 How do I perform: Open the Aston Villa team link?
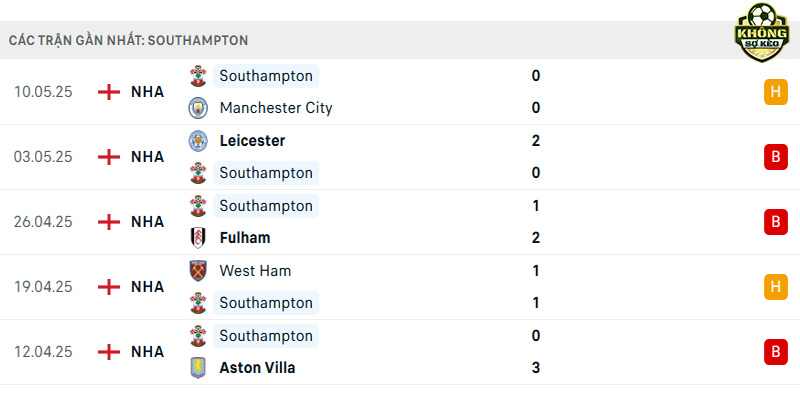pos(257,368)
